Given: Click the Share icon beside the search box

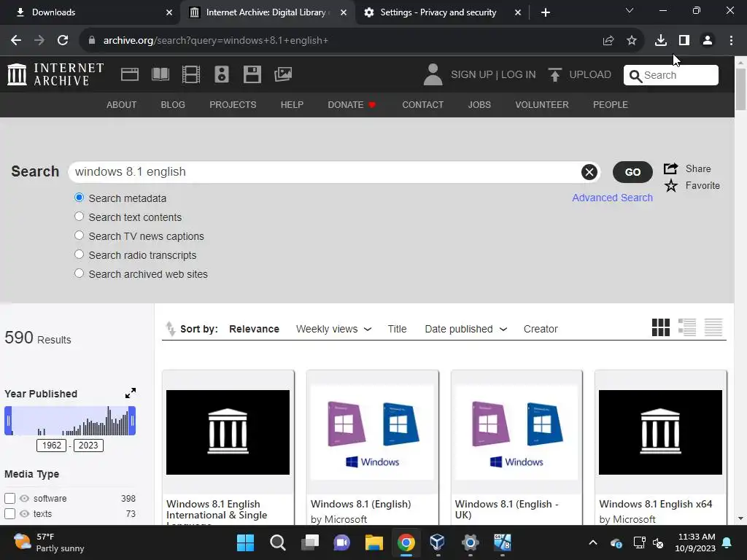Looking at the screenshot, I should pos(671,168).
